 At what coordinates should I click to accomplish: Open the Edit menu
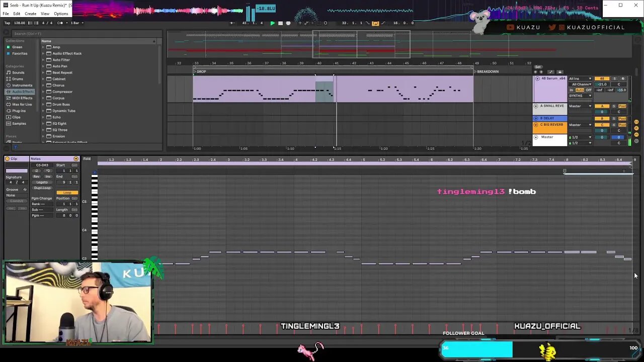click(17, 14)
